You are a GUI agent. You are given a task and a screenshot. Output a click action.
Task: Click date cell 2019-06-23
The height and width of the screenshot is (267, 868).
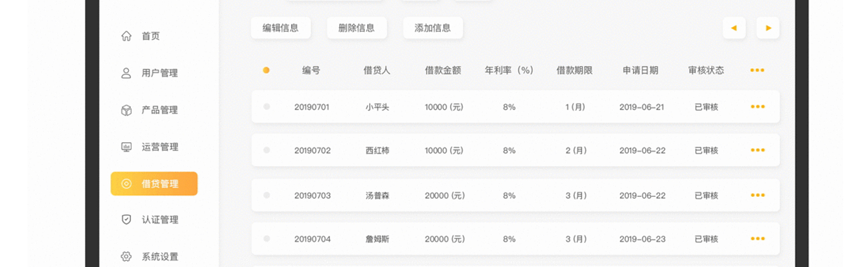[x=642, y=238]
